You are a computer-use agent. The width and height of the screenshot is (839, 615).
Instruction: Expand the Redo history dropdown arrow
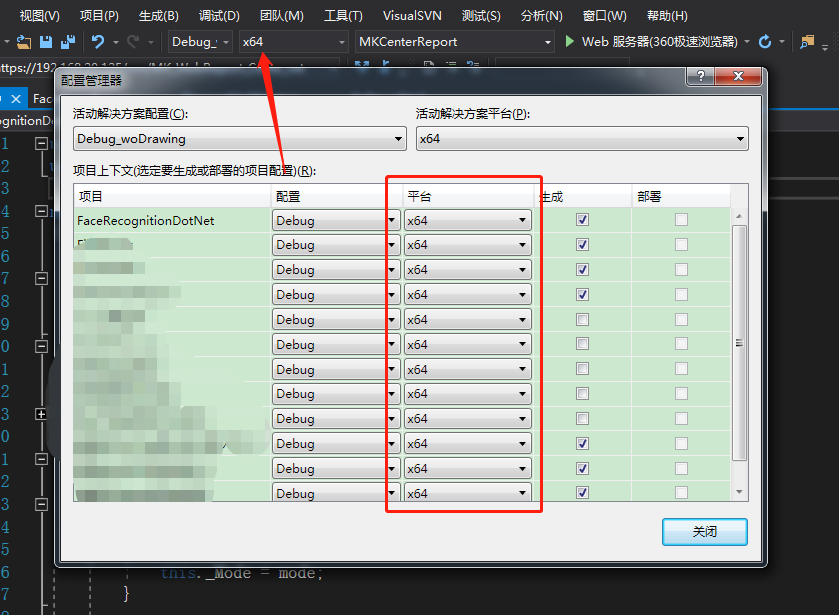[151, 42]
